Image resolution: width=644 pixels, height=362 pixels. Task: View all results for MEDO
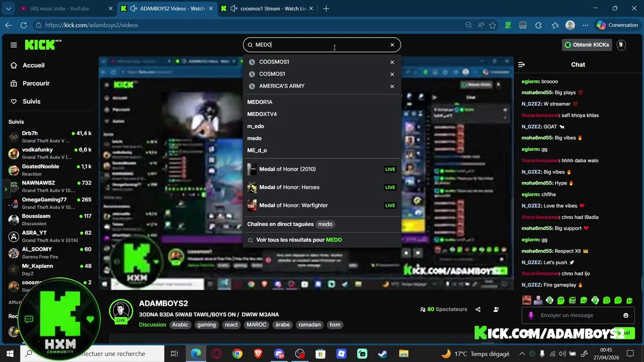(x=299, y=240)
